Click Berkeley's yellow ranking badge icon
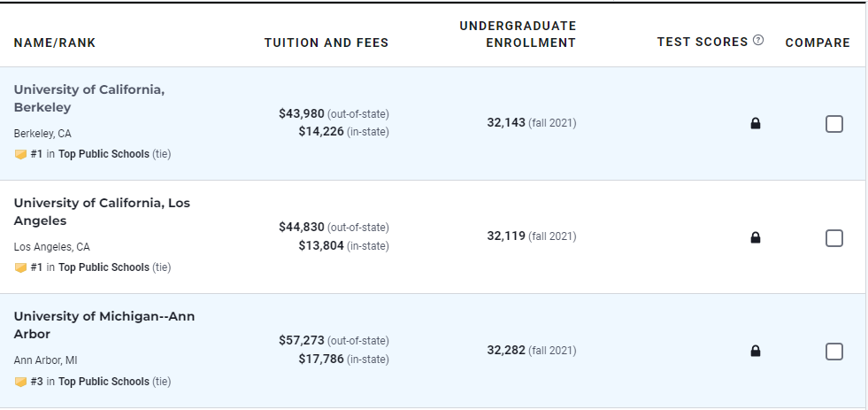Screen dimensions: 868x410 point(20,155)
